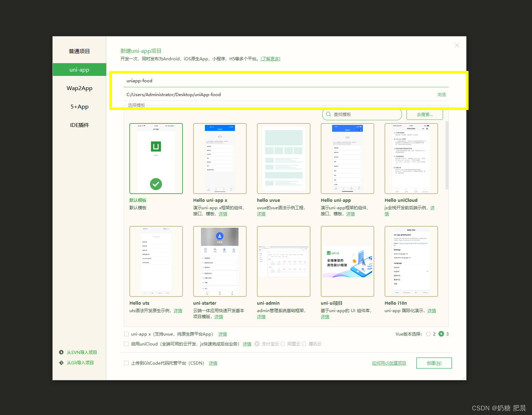
Task: Open 详情 link beside 启用uniCloud
Action: click(247, 344)
